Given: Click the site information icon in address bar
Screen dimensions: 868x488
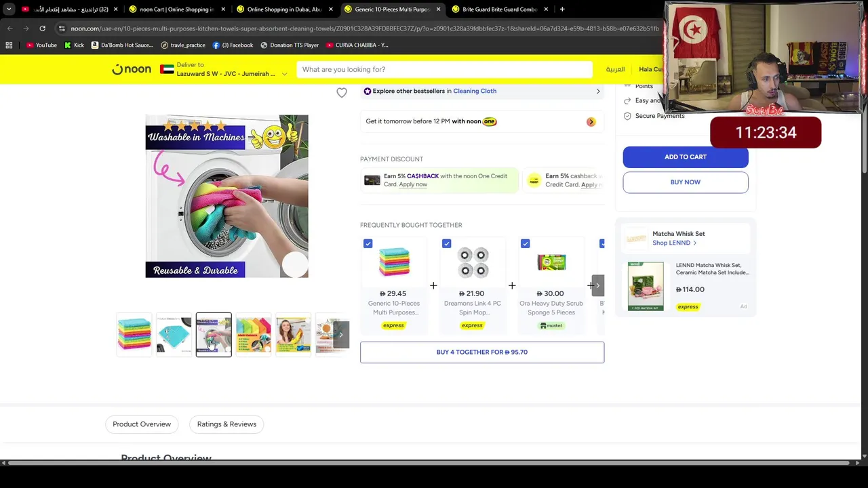Looking at the screenshot, I should (x=62, y=28).
